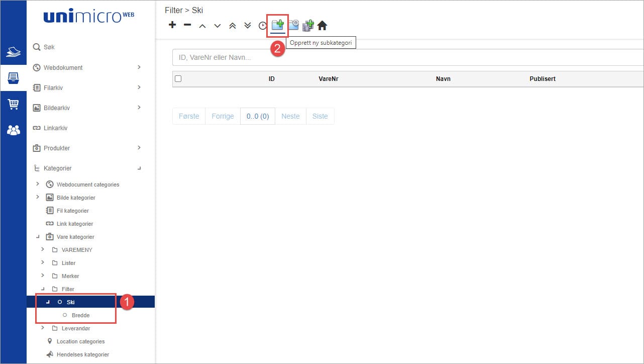Image resolution: width=644 pixels, height=364 pixels.
Task: Expand the Bildearkiv menu chevron
Action: click(x=139, y=107)
